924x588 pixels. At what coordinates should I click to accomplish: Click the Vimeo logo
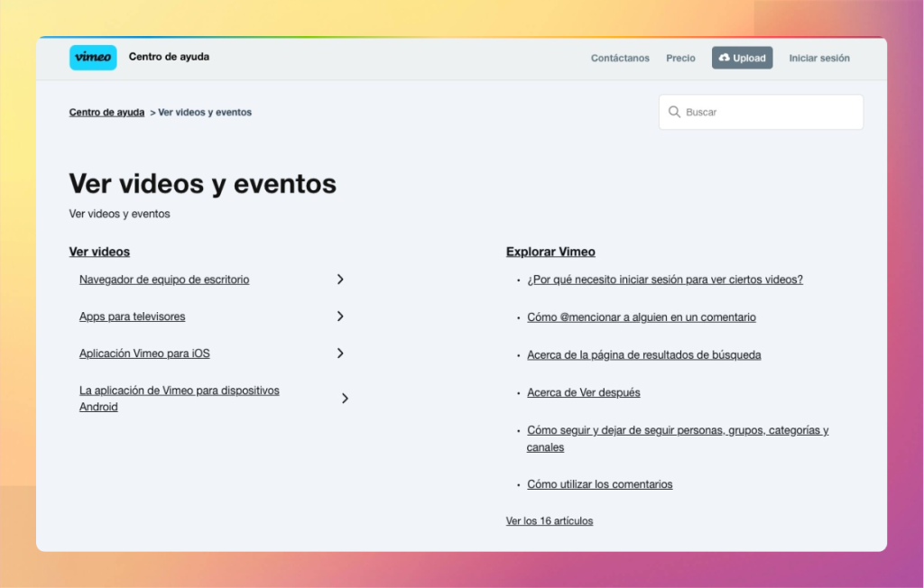93,58
